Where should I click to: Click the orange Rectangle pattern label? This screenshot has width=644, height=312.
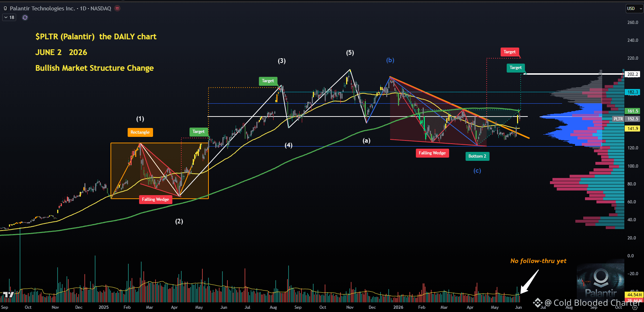coord(140,132)
